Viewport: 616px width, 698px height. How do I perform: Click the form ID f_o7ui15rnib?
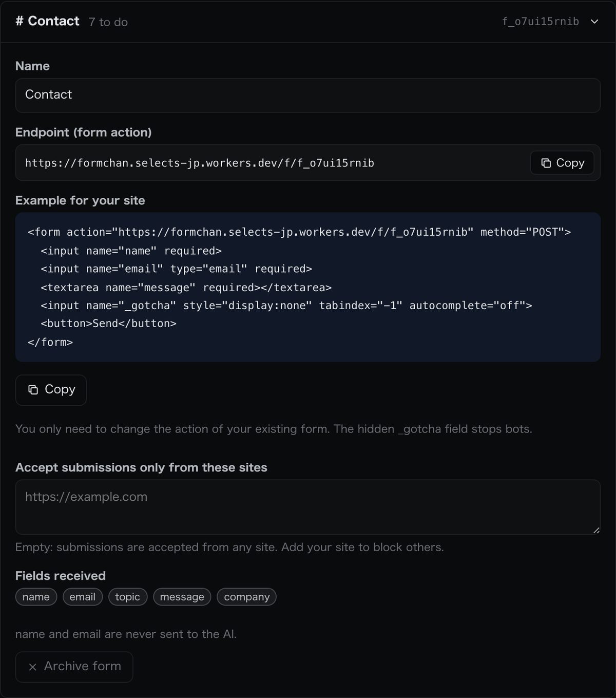pyautogui.click(x=541, y=22)
